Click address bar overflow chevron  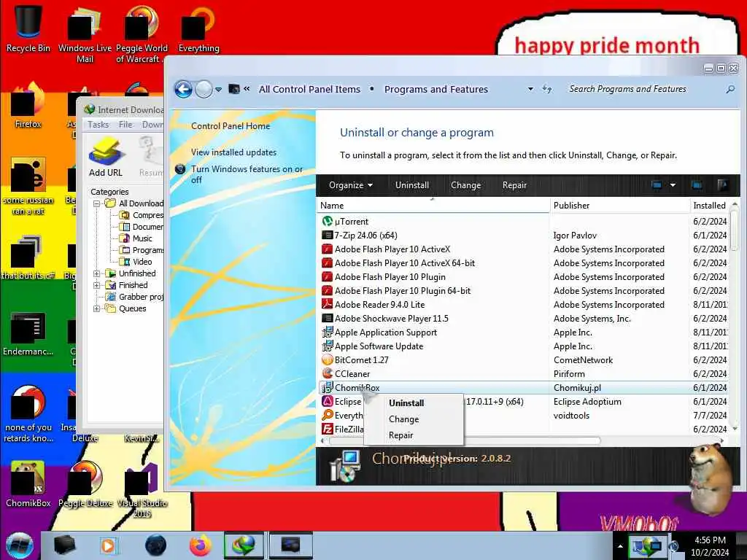pos(247,88)
